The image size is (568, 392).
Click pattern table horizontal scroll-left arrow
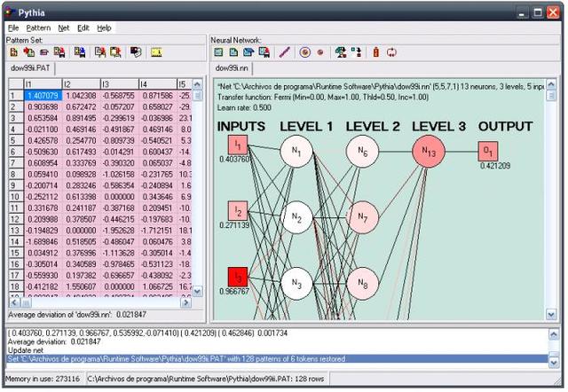[x=14, y=302]
